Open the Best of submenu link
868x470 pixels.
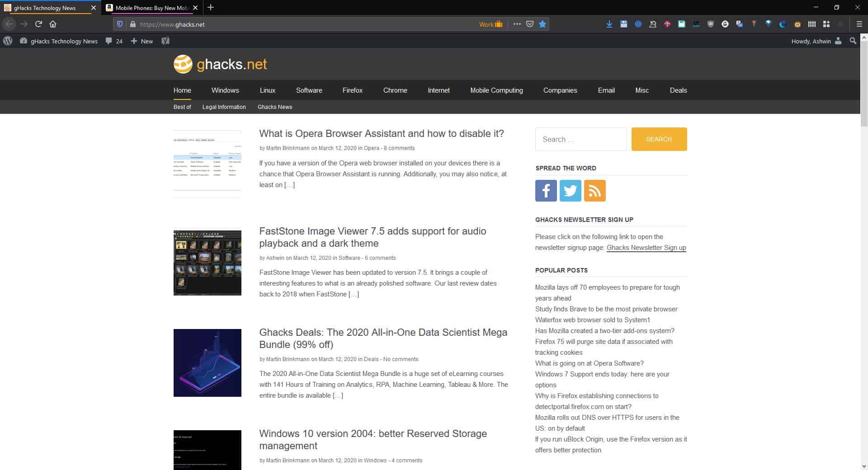click(x=182, y=107)
